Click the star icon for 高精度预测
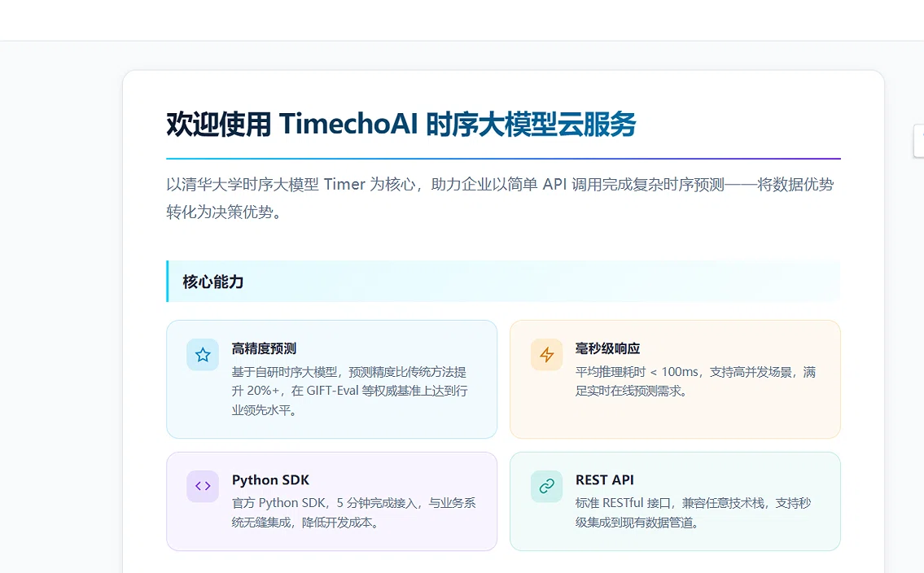924x573 pixels. pos(203,355)
